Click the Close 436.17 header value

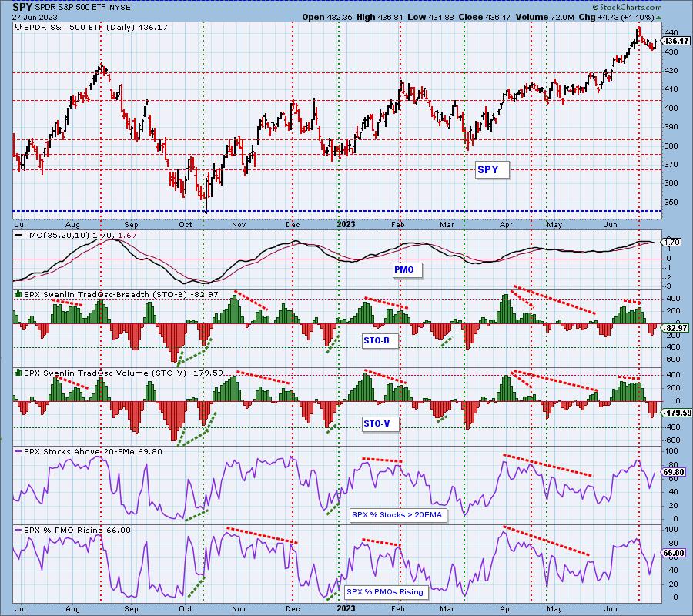(x=484, y=17)
